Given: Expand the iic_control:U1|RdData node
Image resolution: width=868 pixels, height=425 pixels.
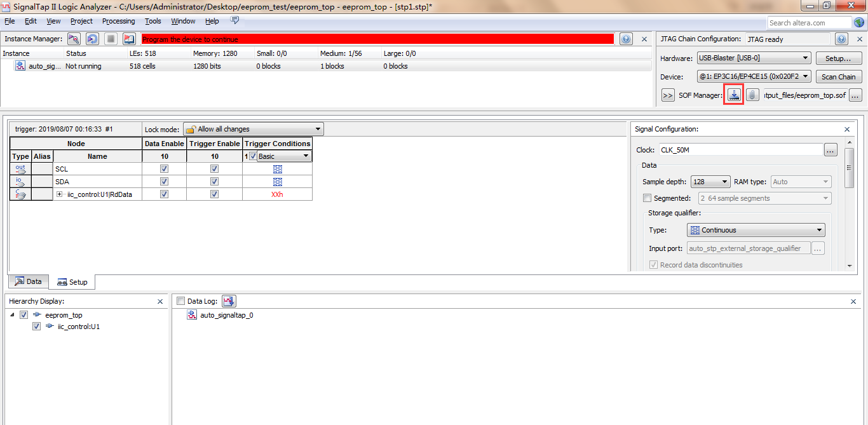Looking at the screenshot, I should point(60,194).
